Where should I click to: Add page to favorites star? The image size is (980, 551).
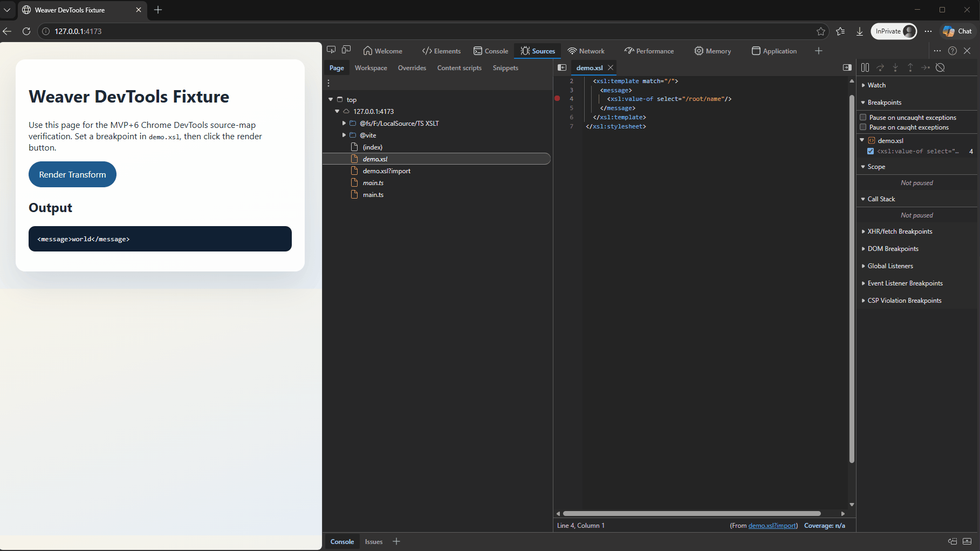821,31
